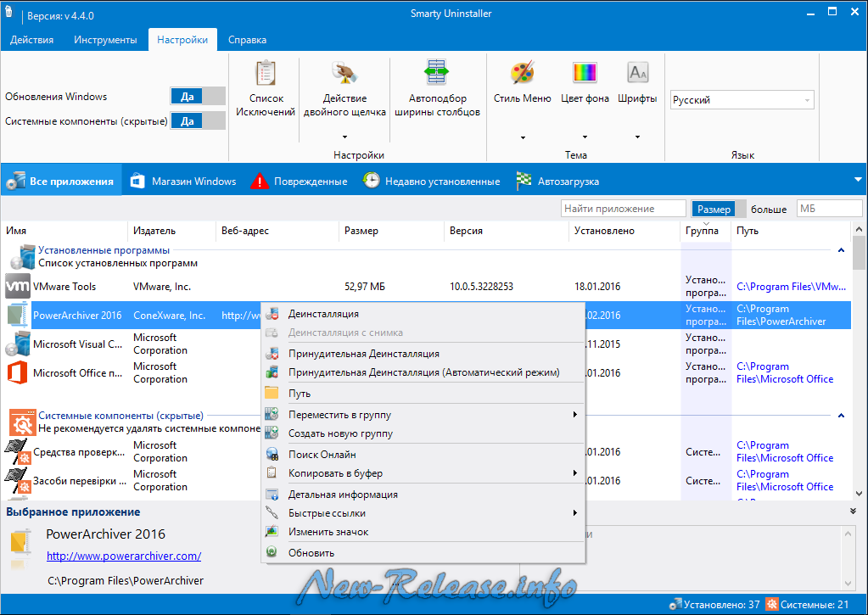Click the Windows Store (Магазин Windows) icon
Screen dimensions: 868x615
[x=137, y=181]
